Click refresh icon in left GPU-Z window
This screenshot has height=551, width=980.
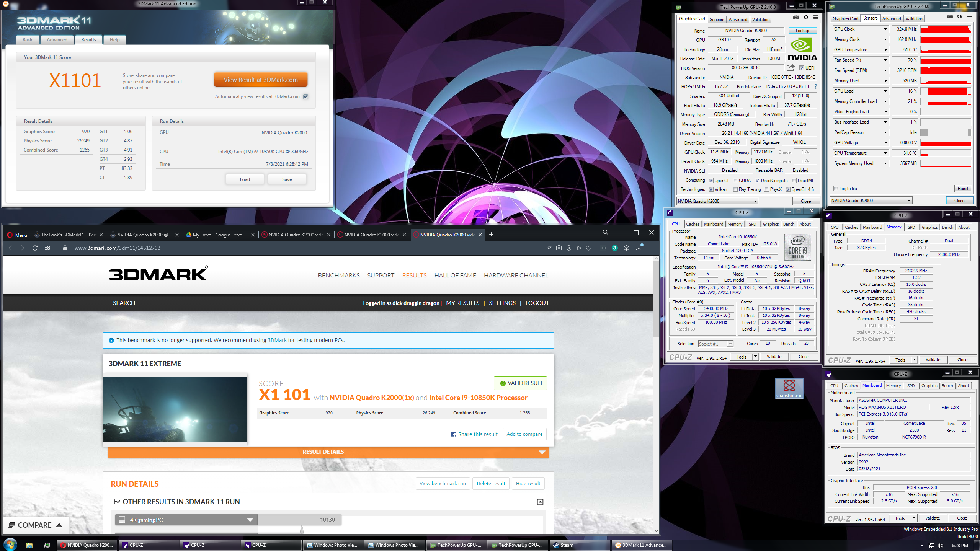pos(806,18)
